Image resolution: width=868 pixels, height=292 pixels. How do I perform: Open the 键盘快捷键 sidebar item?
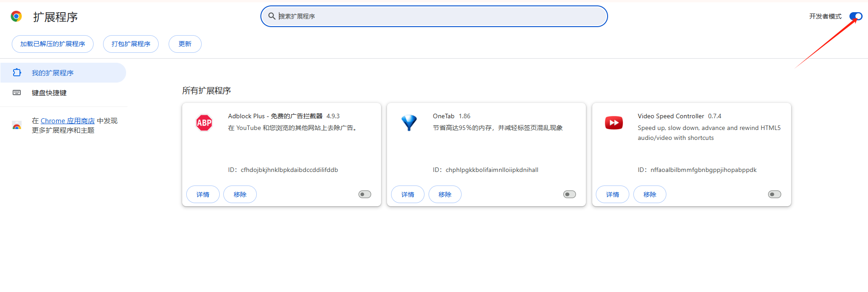pos(63,93)
